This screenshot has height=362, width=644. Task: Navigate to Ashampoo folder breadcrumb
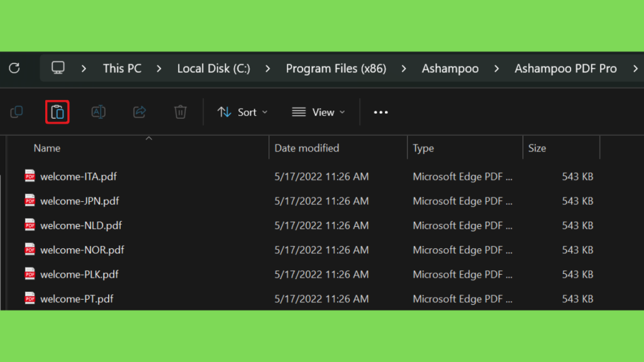[450, 68]
